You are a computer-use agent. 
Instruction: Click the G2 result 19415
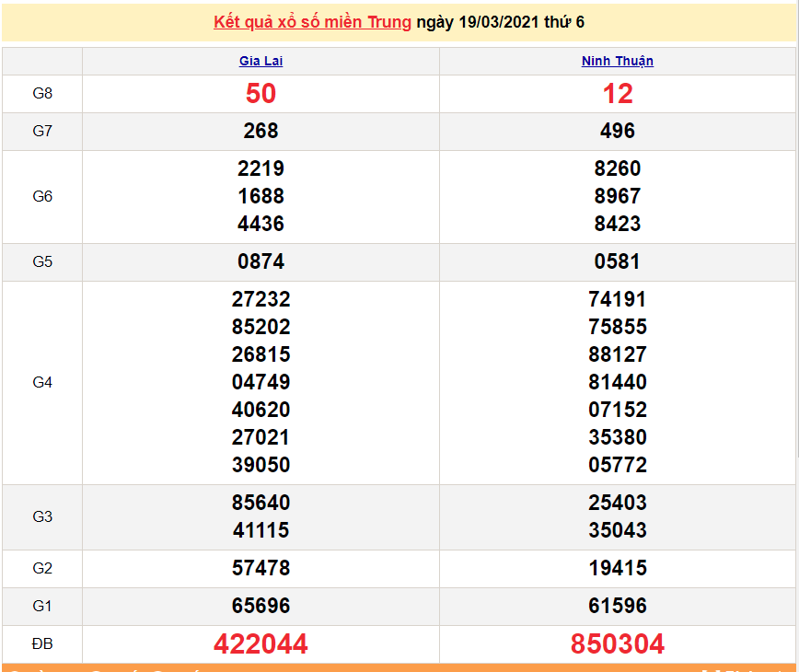[x=617, y=569]
